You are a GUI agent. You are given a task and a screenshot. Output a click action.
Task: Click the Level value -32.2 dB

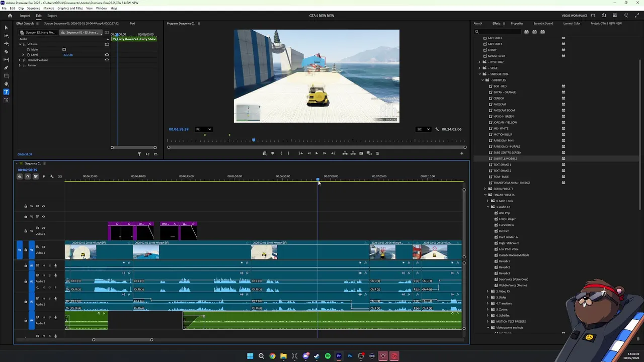click(67, 55)
